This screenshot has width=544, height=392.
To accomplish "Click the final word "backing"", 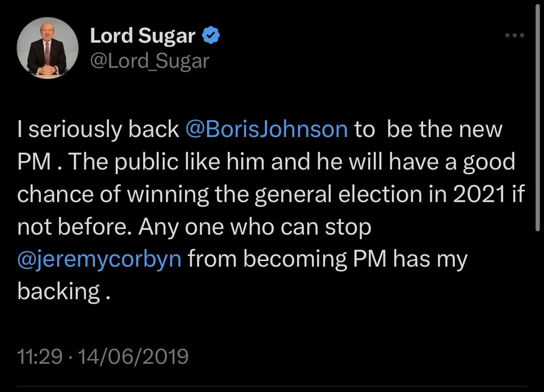I will [x=58, y=292].
